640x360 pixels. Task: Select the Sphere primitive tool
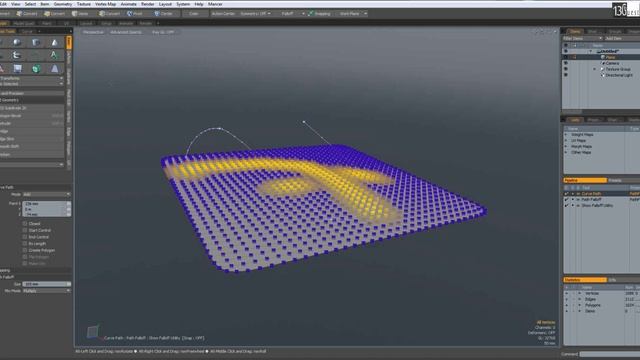pos(17,42)
